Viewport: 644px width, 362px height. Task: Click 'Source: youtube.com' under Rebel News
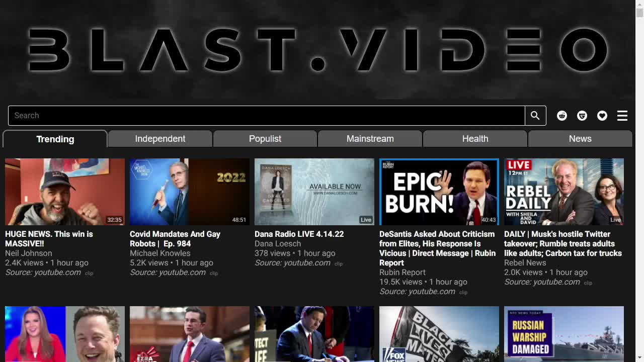[x=542, y=282]
